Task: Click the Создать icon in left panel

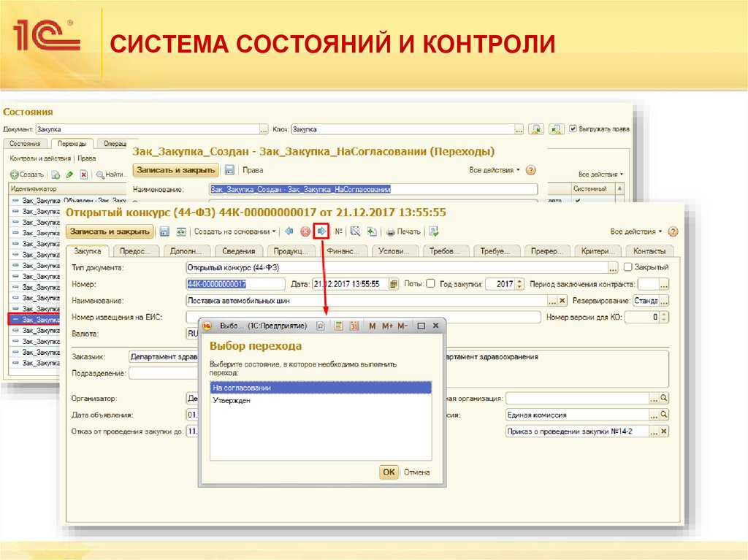Action: pyautogui.click(x=15, y=174)
